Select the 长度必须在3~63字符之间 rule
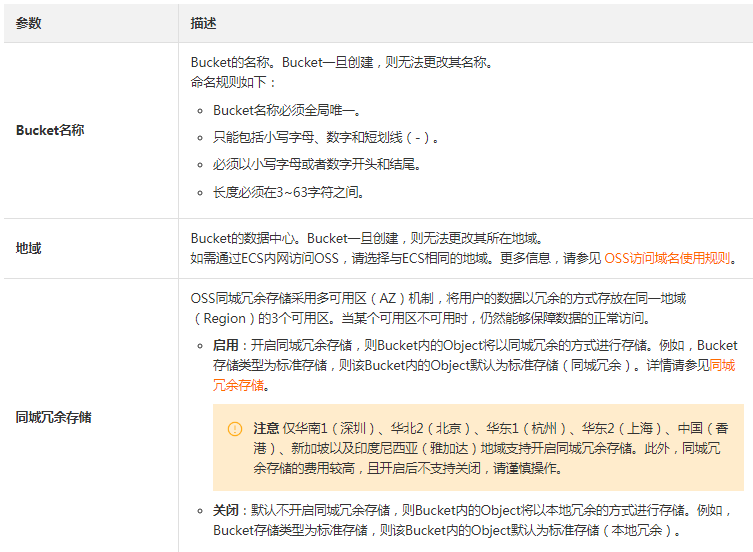Image resolution: width=753 pixels, height=552 pixels. point(289,192)
